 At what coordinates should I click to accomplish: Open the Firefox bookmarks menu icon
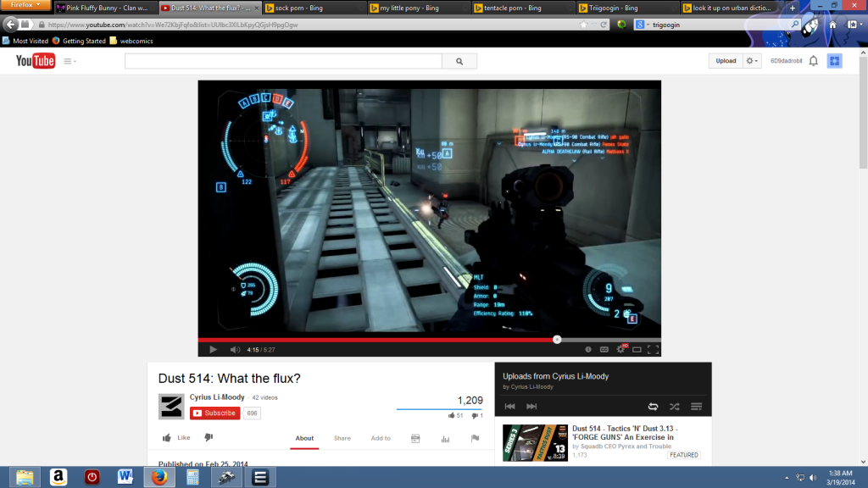point(853,25)
